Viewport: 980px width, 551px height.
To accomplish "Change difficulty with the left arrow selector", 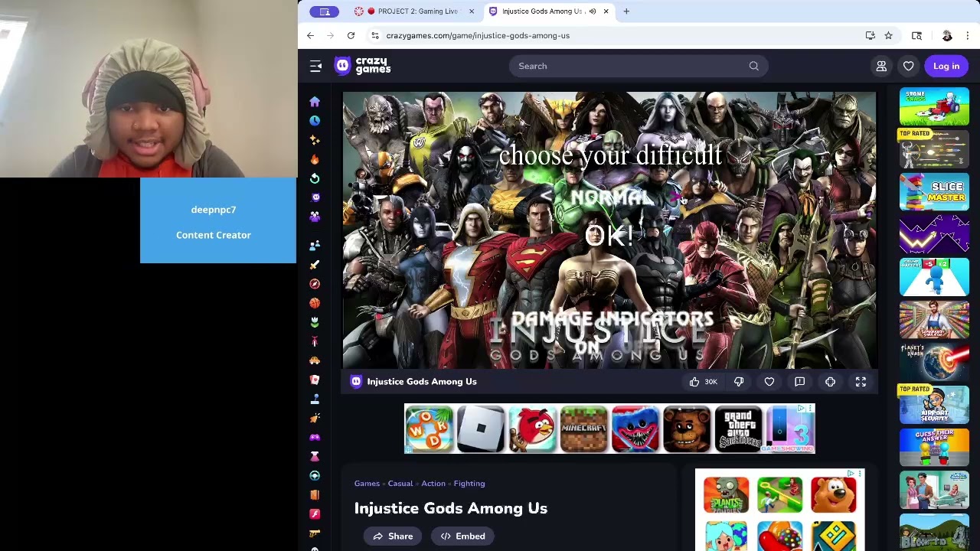I will pos(546,197).
